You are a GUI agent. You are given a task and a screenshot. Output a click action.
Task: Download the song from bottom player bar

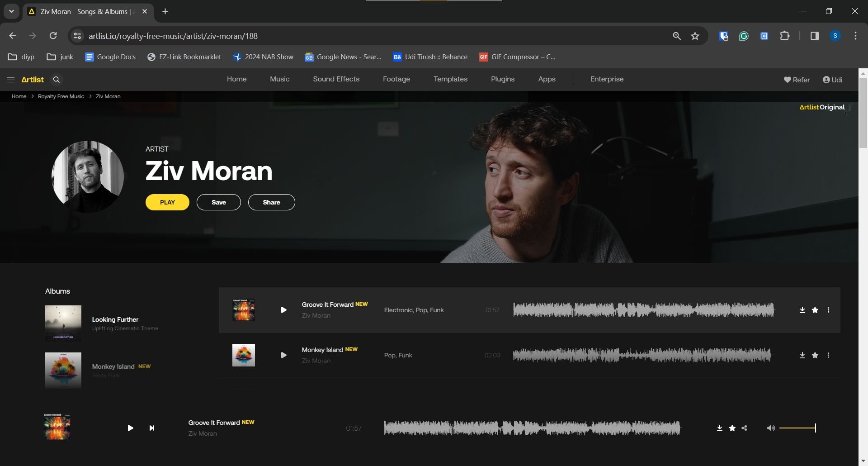pos(720,428)
